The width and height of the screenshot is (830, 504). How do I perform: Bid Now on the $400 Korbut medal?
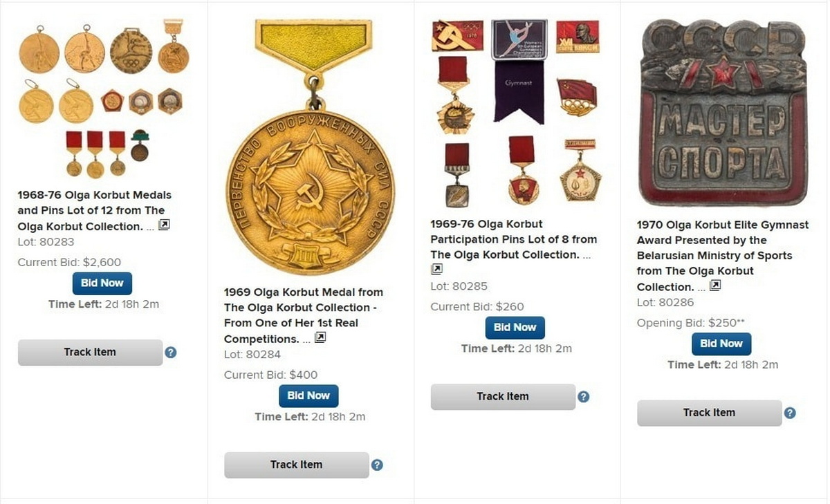pos(308,396)
